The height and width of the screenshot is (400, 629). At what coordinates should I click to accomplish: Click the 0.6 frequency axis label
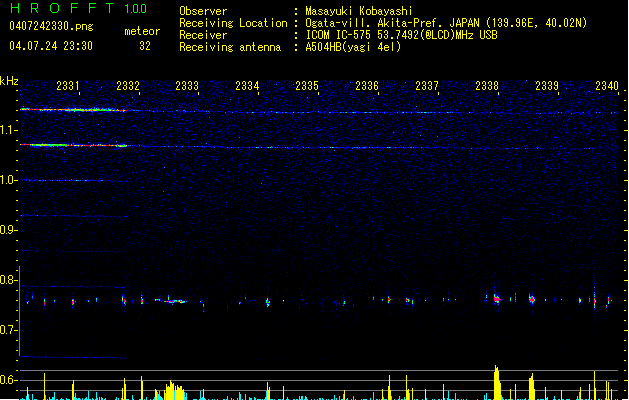[8, 380]
